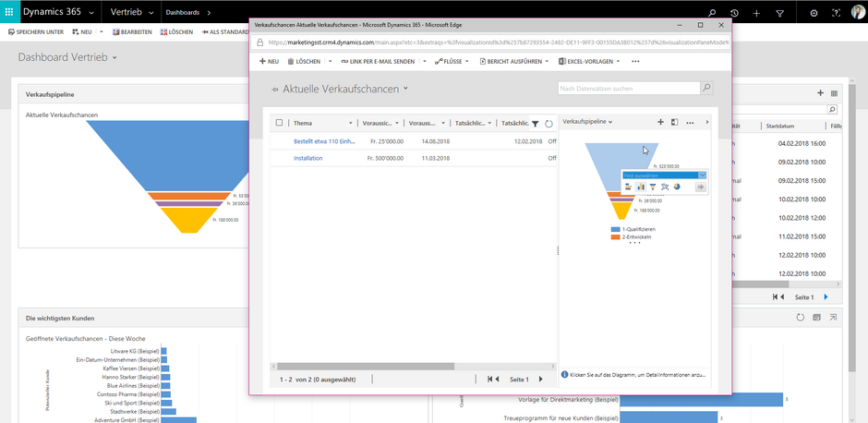Go to previous page in popup grid
The image size is (868, 423).
[x=497, y=380]
